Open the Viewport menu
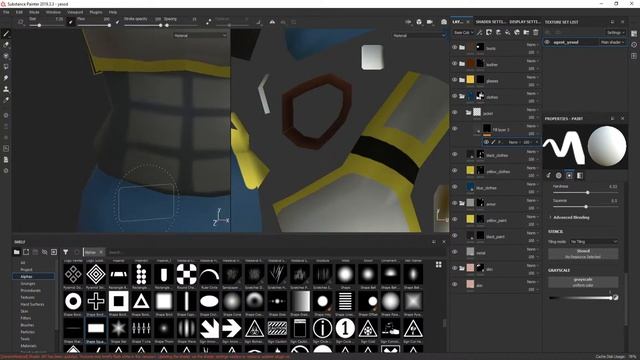Screen dimensions: 640x360 [75, 12]
